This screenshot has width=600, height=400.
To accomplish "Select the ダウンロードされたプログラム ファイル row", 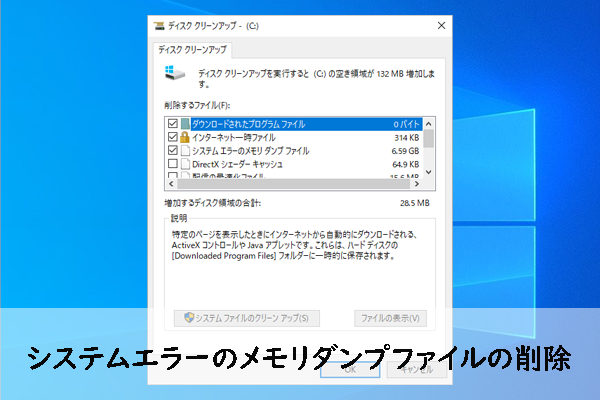I will click(x=294, y=124).
